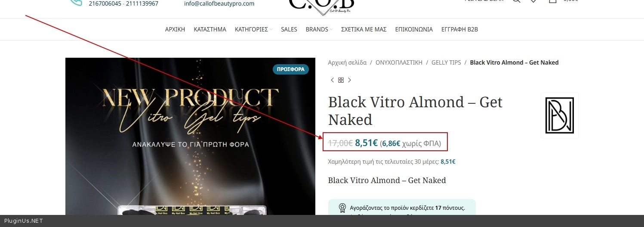Open the SALES menu item
This screenshot has height=227, width=644.
[289, 29]
